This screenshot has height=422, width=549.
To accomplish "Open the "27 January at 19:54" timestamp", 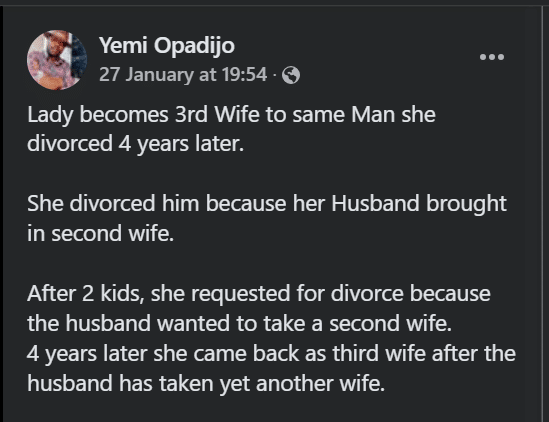I will tap(183, 75).
